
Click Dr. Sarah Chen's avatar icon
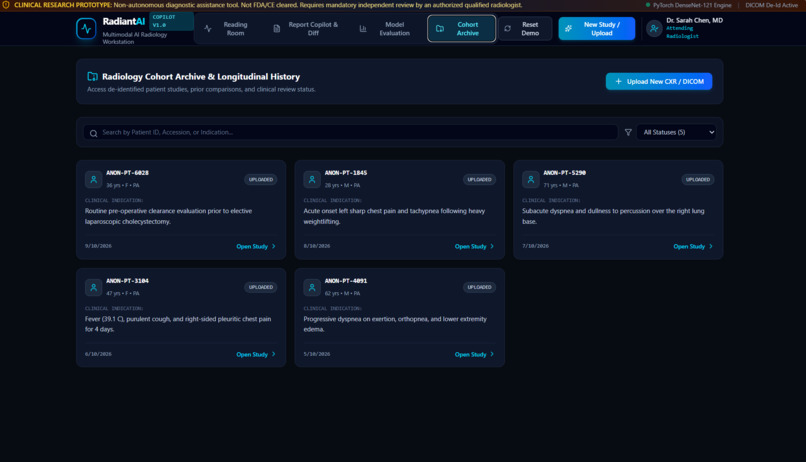(x=654, y=29)
